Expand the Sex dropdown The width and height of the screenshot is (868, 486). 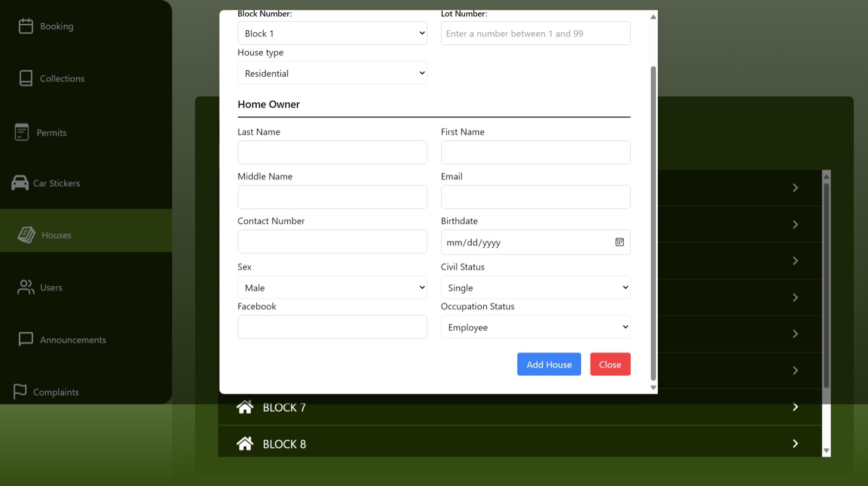tap(332, 288)
